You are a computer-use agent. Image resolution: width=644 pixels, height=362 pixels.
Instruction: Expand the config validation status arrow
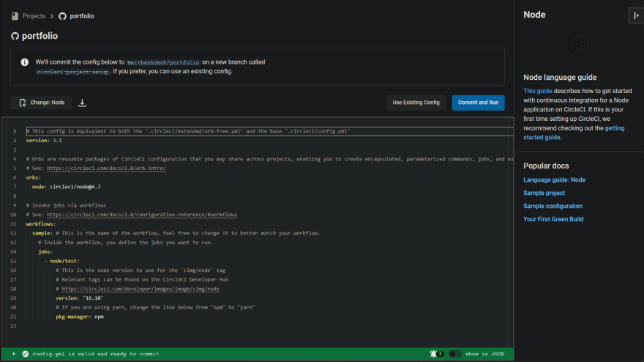(14, 354)
